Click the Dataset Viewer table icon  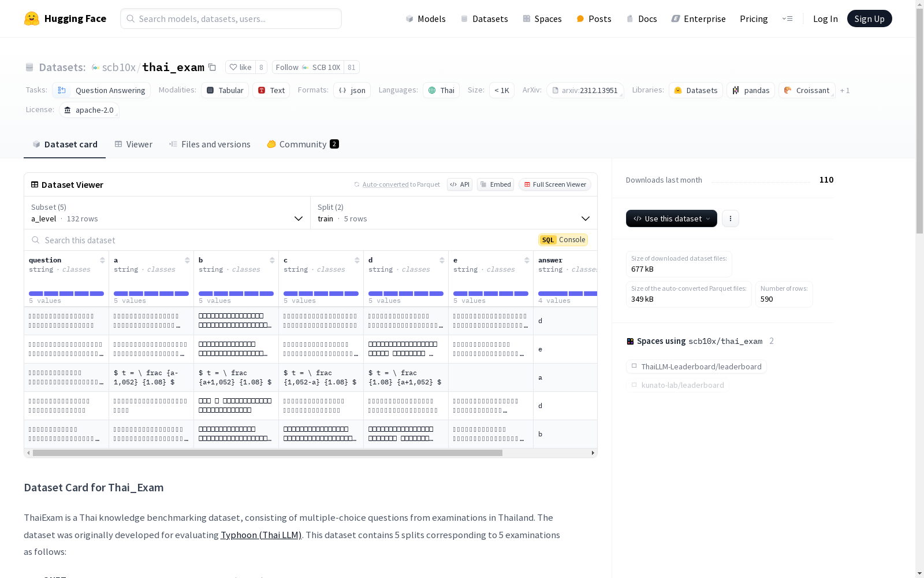[x=35, y=184]
